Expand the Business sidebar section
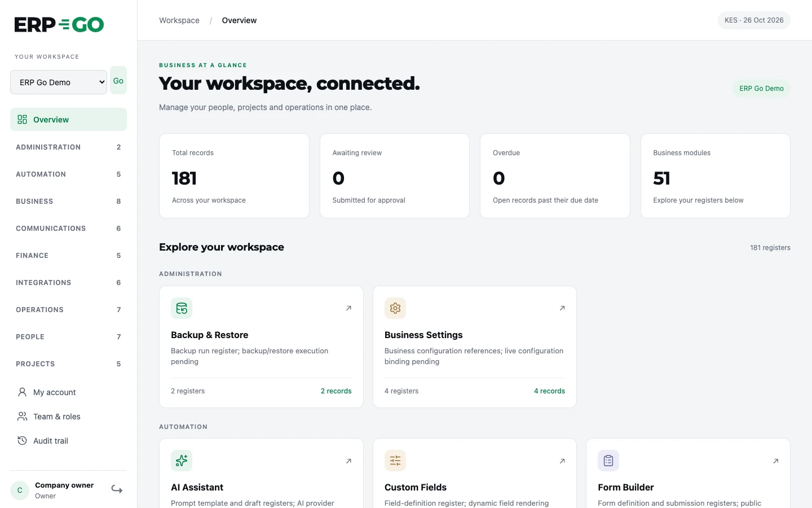812x508 pixels. pyautogui.click(x=68, y=202)
